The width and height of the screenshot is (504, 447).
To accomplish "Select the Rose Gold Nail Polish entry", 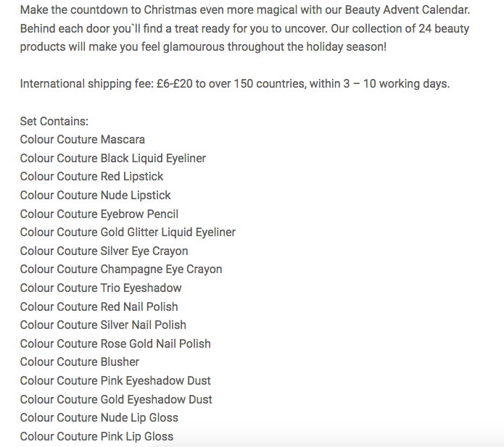I will point(115,343).
